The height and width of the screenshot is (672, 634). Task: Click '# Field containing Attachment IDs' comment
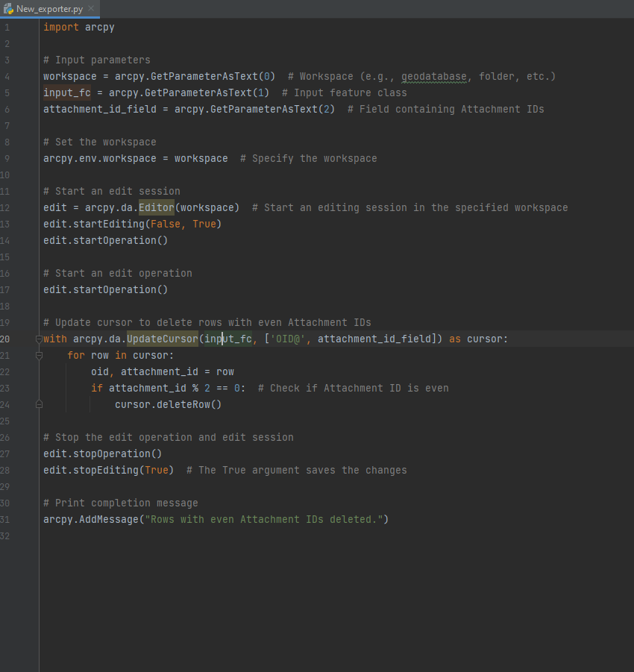click(446, 110)
